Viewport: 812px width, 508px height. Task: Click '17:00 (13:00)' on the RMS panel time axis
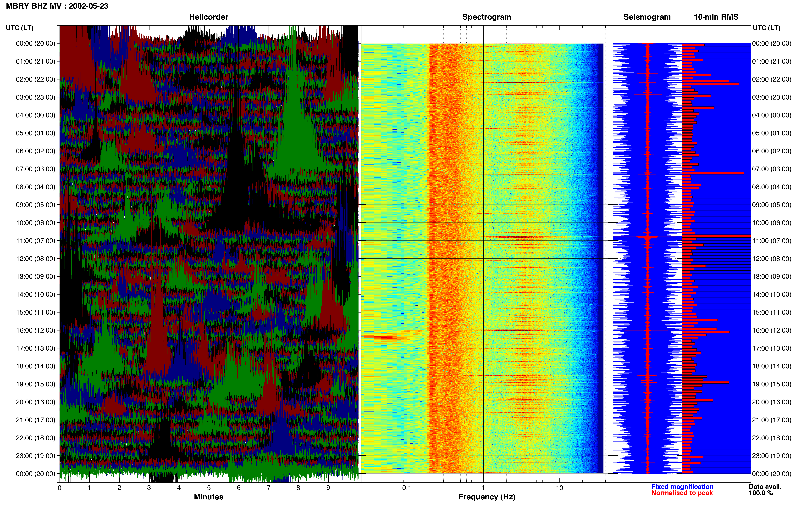point(772,348)
